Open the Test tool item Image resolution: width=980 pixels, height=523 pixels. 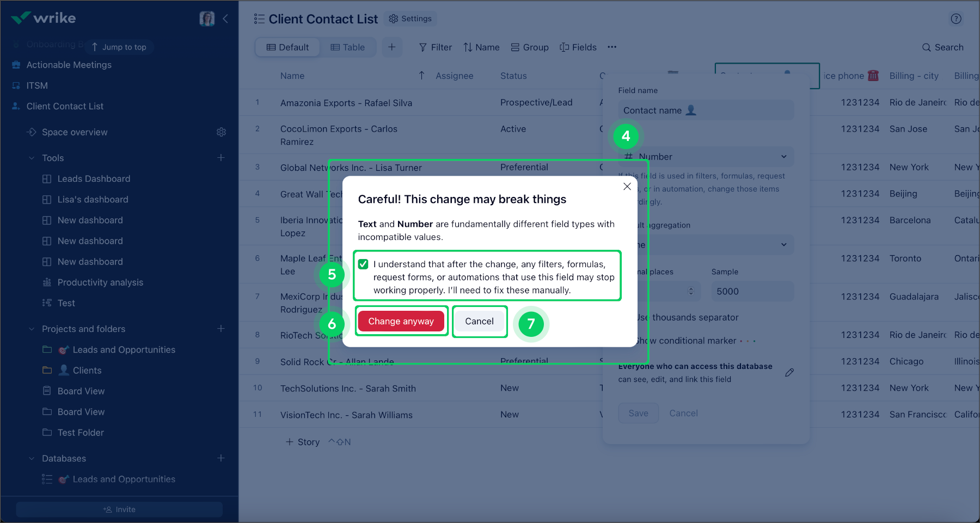click(66, 303)
